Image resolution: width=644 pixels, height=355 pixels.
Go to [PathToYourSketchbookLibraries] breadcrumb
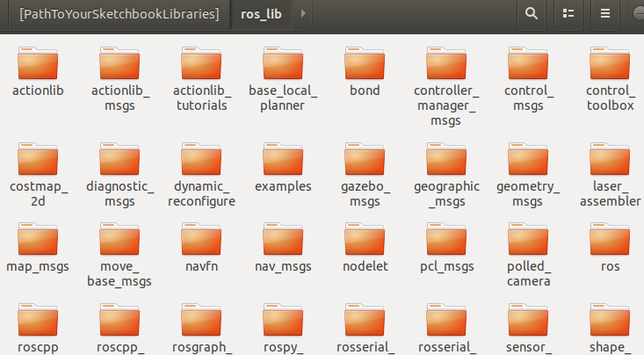(119, 14)
